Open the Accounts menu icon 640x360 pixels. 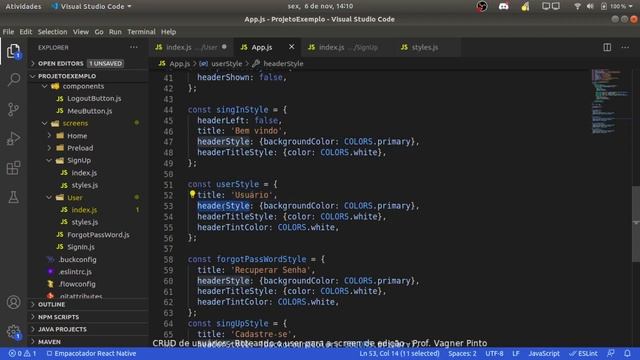(x=13, y=302)
